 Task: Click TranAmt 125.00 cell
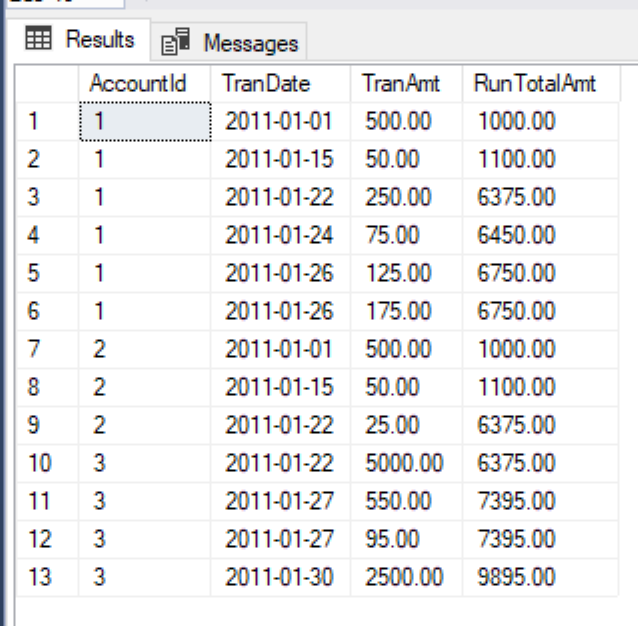point(406,273)
